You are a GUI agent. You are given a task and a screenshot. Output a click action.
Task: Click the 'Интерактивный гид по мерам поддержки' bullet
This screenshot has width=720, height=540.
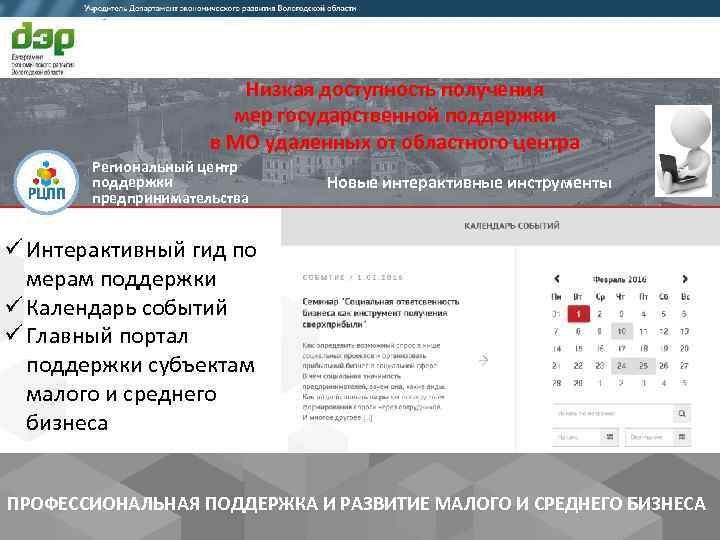[x=141, y=264]
